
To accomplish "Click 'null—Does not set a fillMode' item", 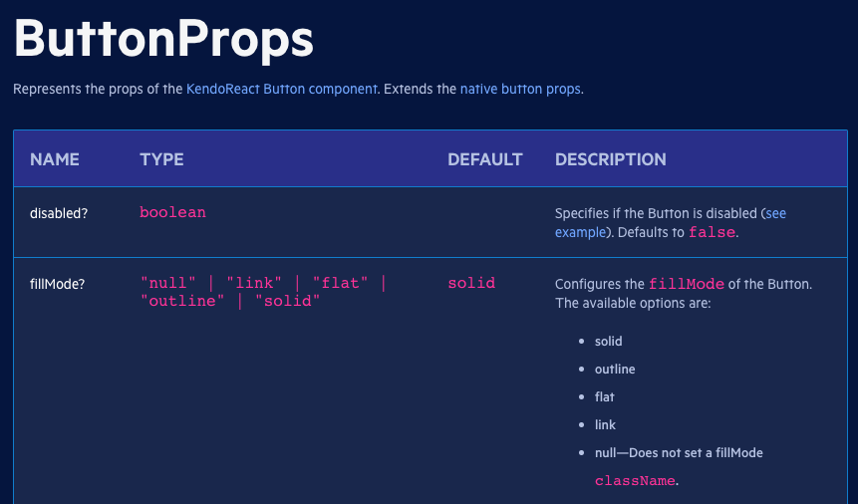I will pos(679,452).
